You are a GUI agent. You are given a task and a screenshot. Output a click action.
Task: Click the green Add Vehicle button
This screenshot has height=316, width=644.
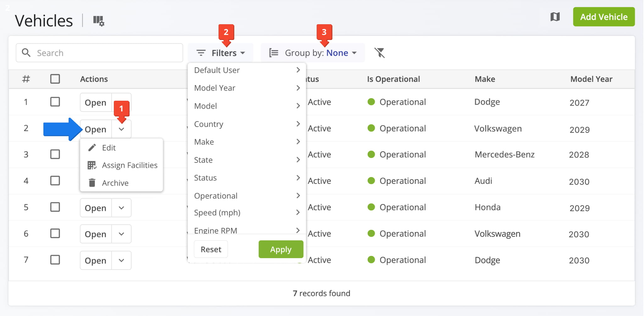click(603, 17)
